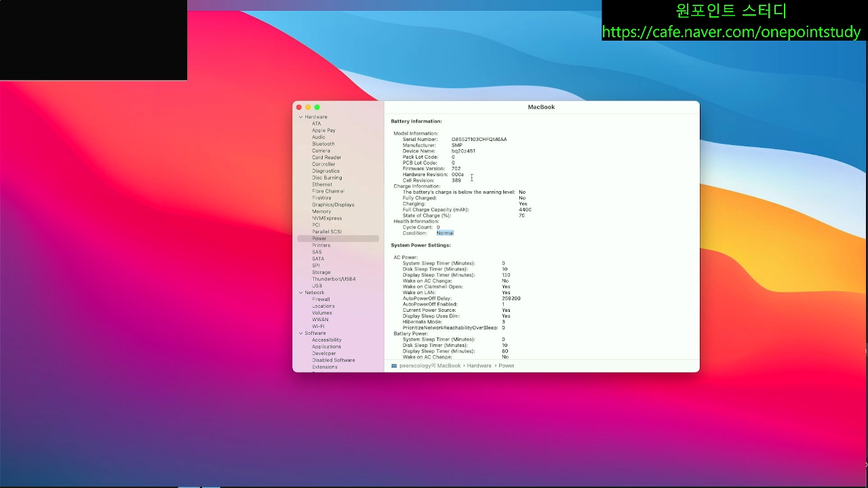This screenshot has width=868, height=488.
Task: Open the Applications list entry
Action: pos(327,347)
